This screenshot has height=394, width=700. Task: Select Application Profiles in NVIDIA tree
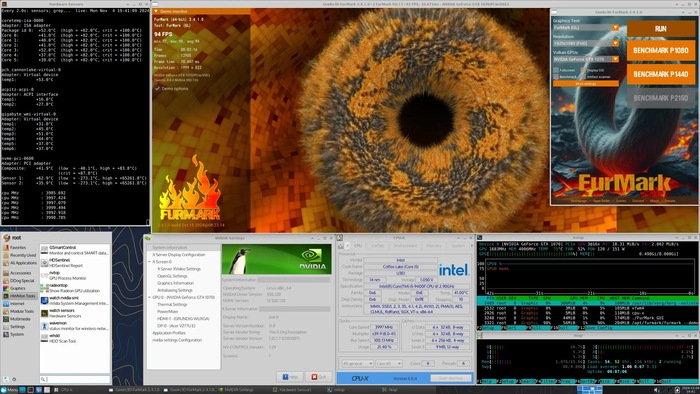[169, 333]
